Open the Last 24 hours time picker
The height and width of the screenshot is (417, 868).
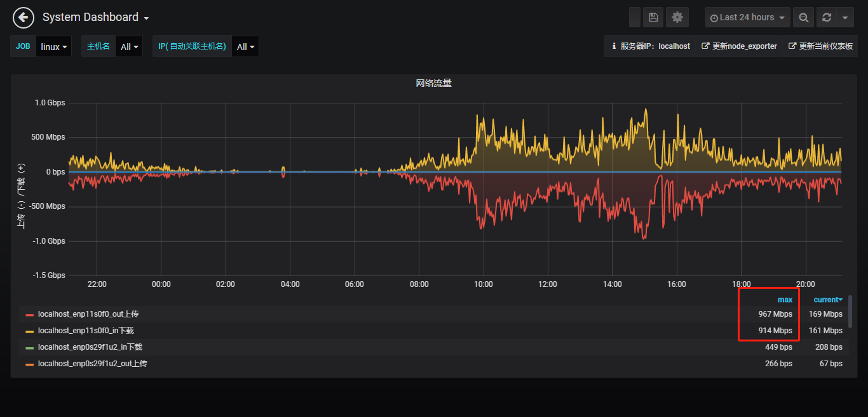747,17
